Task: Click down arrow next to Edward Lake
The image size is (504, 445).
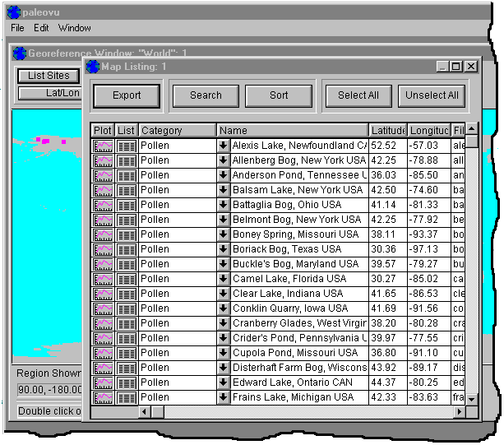Action: (223, 382)
